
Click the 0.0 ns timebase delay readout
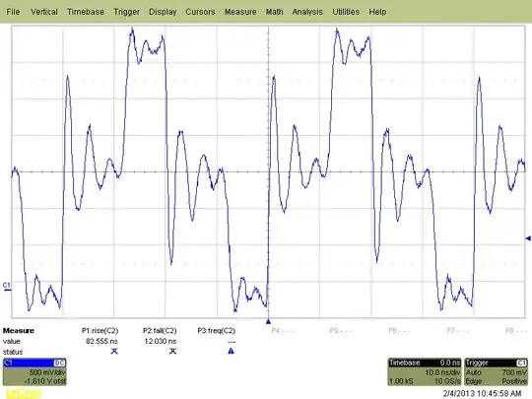click(x=450, y=363)
